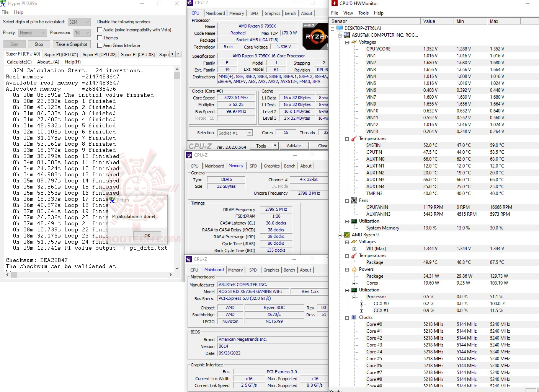Click the Voltages icon above VID (Max)
The image size is (539, 392).
354,242
